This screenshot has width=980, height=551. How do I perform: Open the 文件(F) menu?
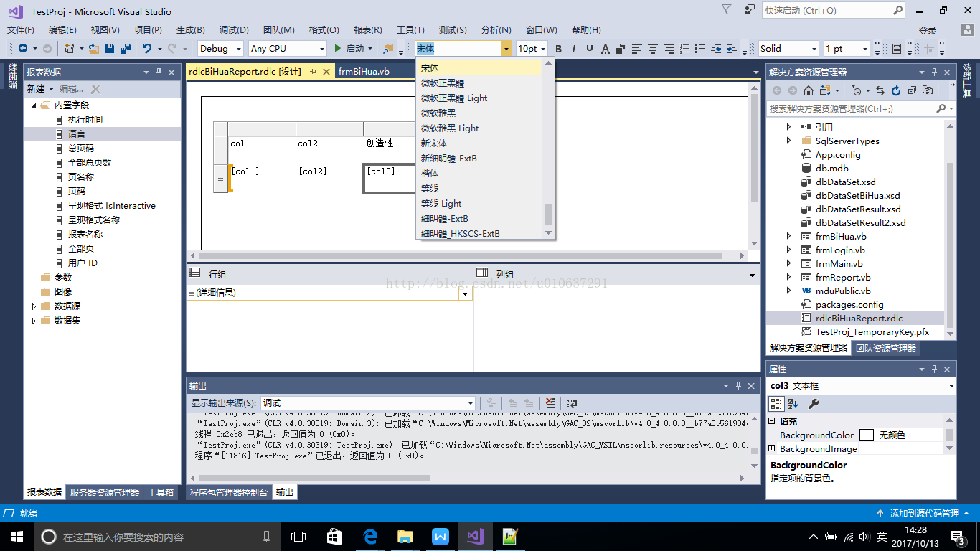pyautogui.click(x=21, y=30)
